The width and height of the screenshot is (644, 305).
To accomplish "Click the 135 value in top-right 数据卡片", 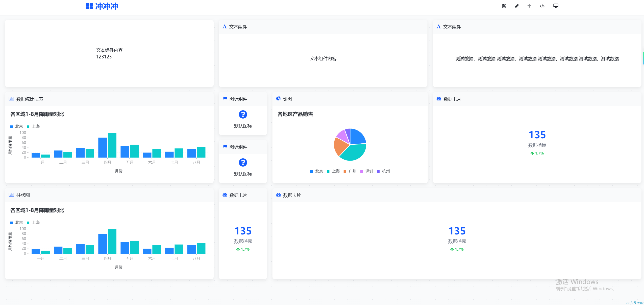I will point(537,135).
